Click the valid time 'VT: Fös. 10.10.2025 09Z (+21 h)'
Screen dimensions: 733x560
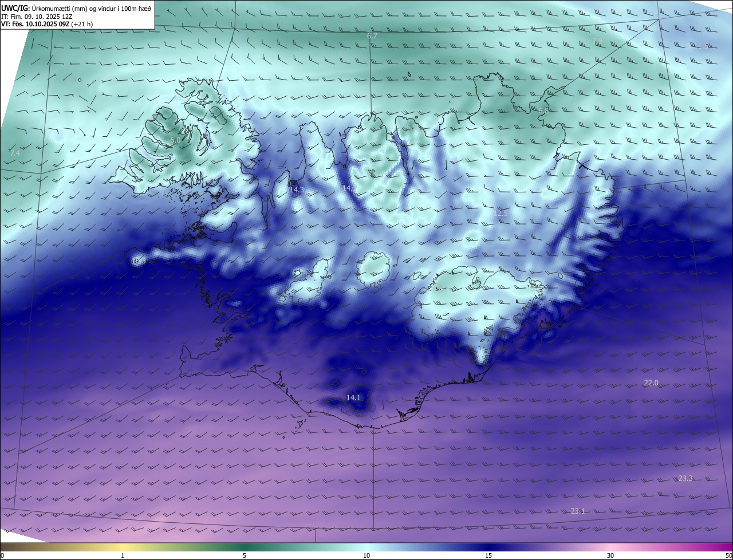pos(47,24)
